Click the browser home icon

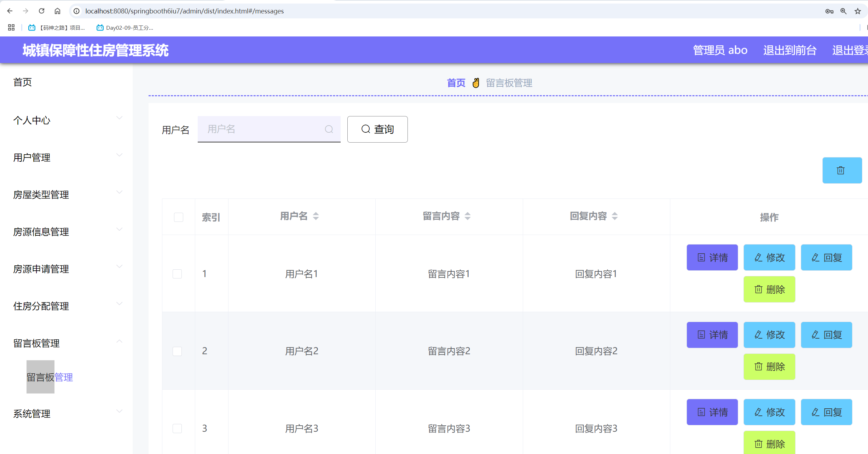57,11
